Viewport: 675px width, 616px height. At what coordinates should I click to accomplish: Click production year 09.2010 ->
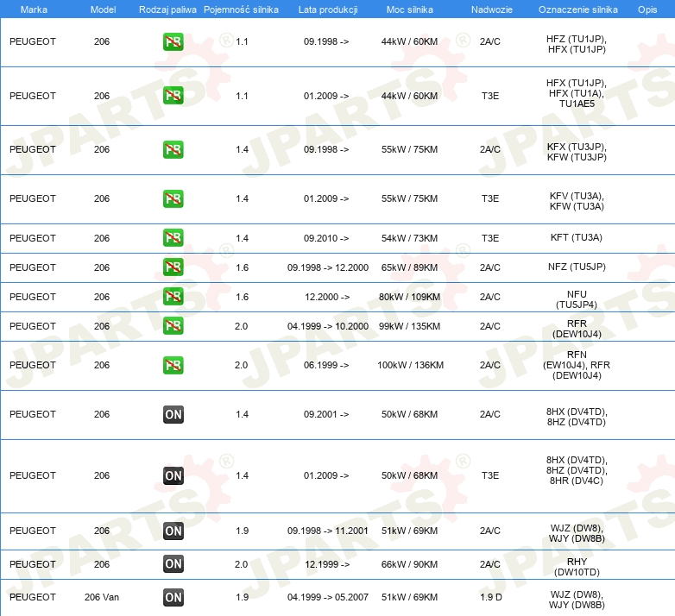[326, 238]
